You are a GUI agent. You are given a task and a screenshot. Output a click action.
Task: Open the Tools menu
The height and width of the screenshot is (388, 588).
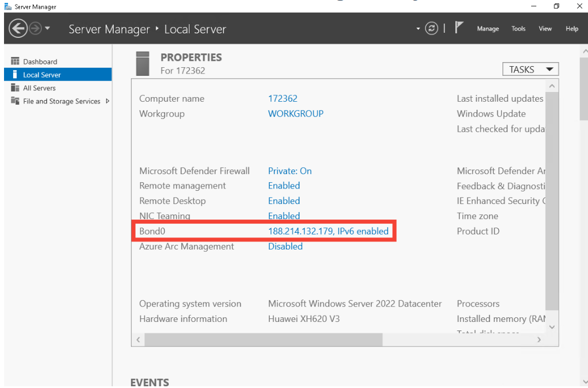pos(518,29)
